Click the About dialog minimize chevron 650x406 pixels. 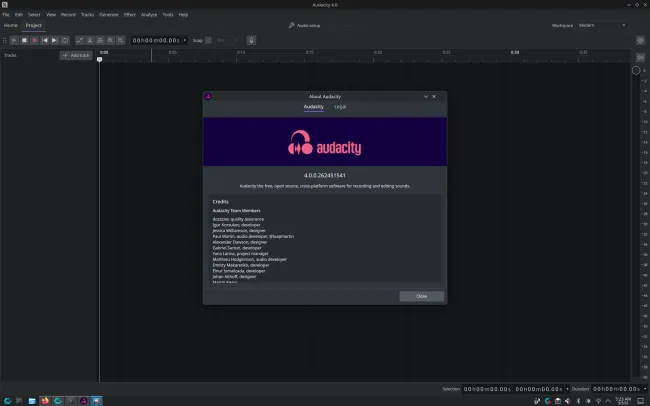click(425, 96)
